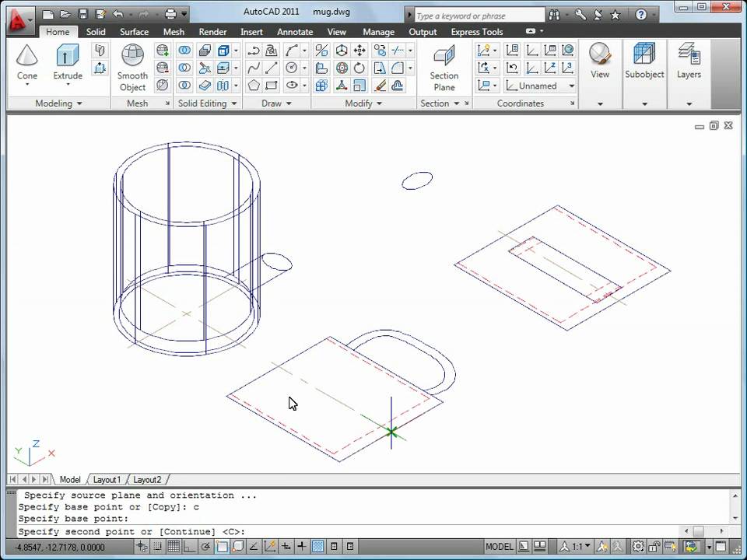Select the Stretch tool icon

click(380, 68)
